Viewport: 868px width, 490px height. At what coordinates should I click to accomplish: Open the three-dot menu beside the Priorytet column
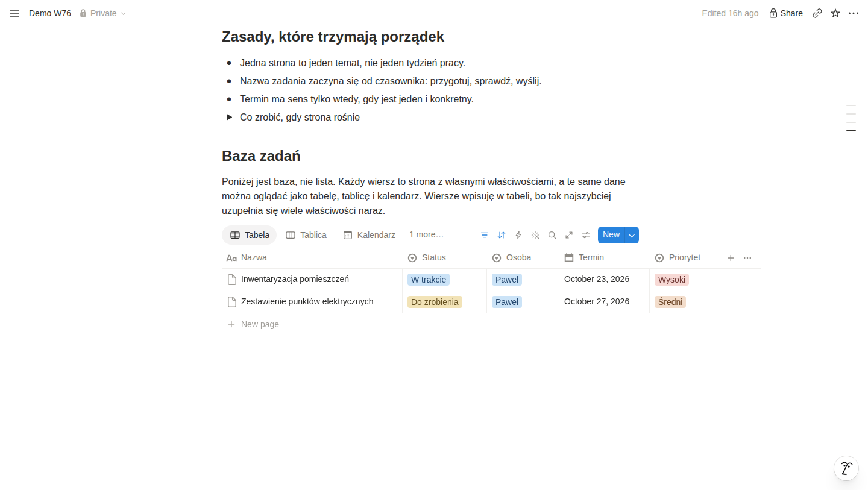tap(747, 258)
